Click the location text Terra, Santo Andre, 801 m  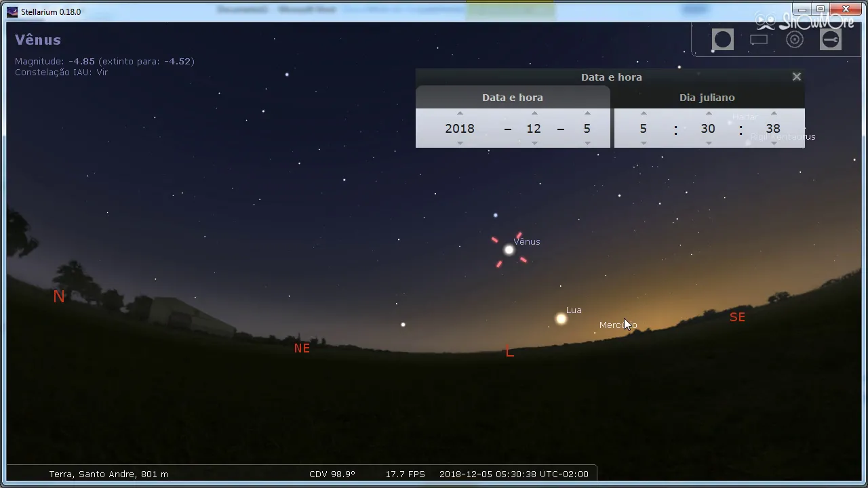point(108,474)
